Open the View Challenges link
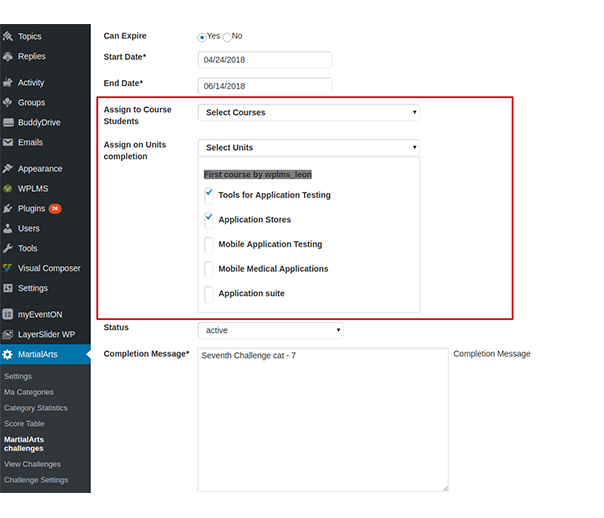Image resolution: width=604 pixels, height=518 pixels. (x=32, y=464)
